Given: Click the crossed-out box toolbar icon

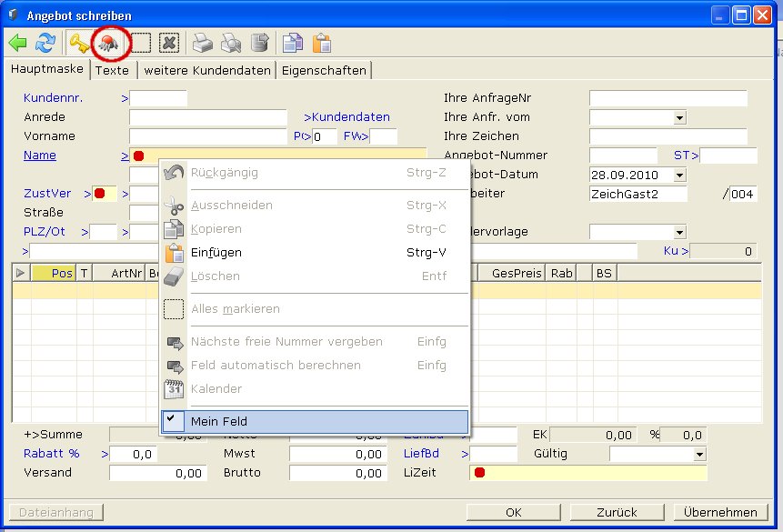Looking at the screenshot, I should (x=169, y=43).
